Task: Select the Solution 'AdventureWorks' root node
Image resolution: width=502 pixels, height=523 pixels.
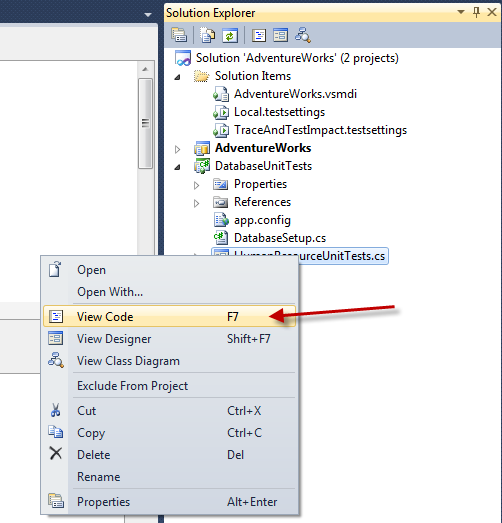Action: pyautogui.click(x=297, y=58)
